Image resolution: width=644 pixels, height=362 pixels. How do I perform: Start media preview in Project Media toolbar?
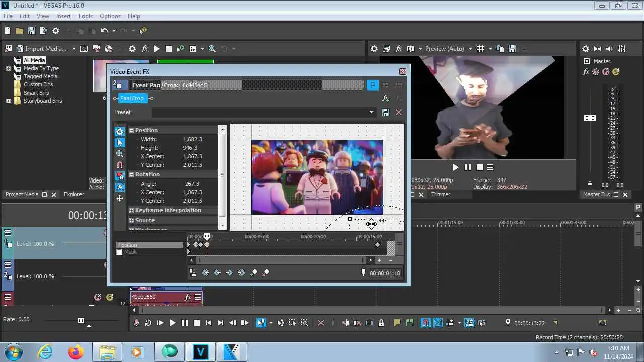pos(156,49)
